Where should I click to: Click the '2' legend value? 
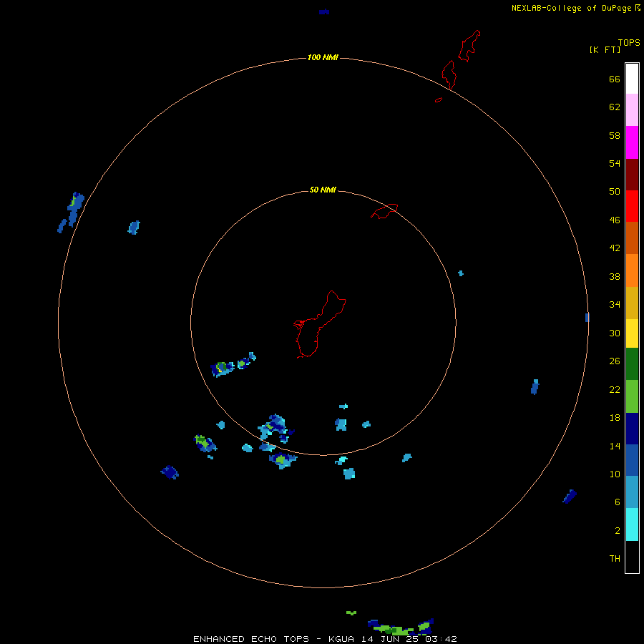[x=618, y=531]
